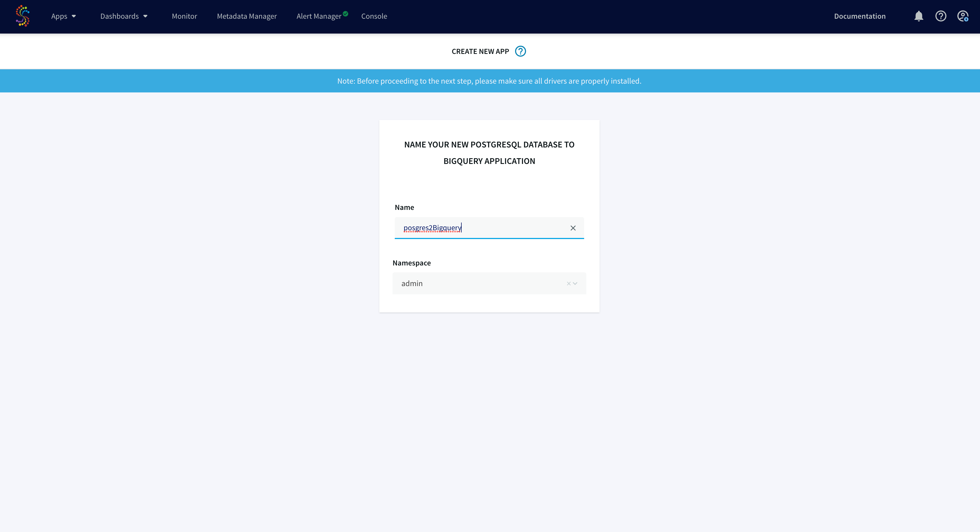Open the Apps menu

point(64,16)
